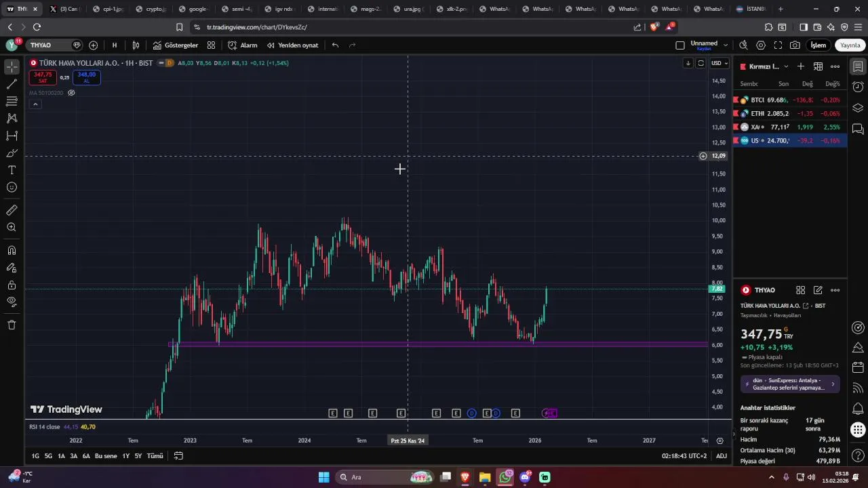This screenshot has height=488, width=868.
Task: Select the 1G time range
Action: [35, 456]
